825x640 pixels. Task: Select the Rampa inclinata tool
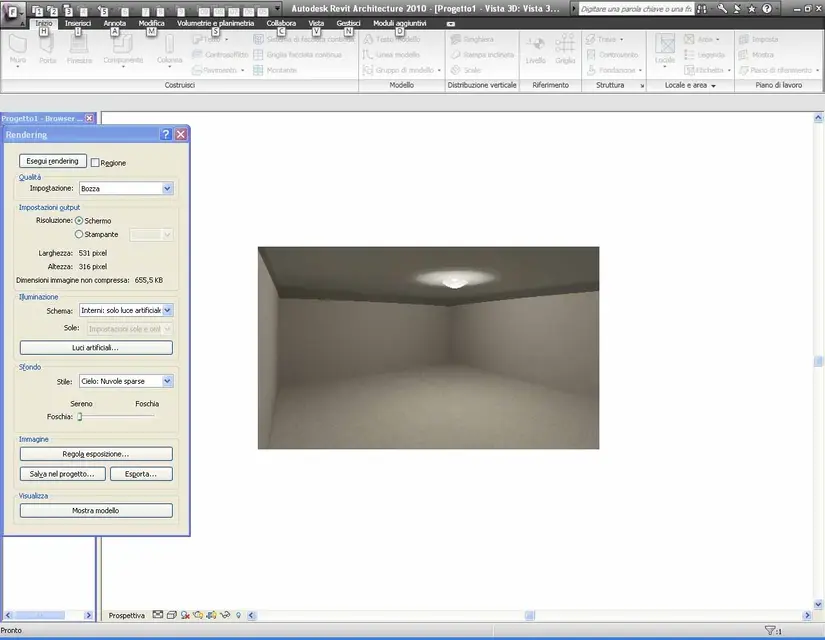482,55
